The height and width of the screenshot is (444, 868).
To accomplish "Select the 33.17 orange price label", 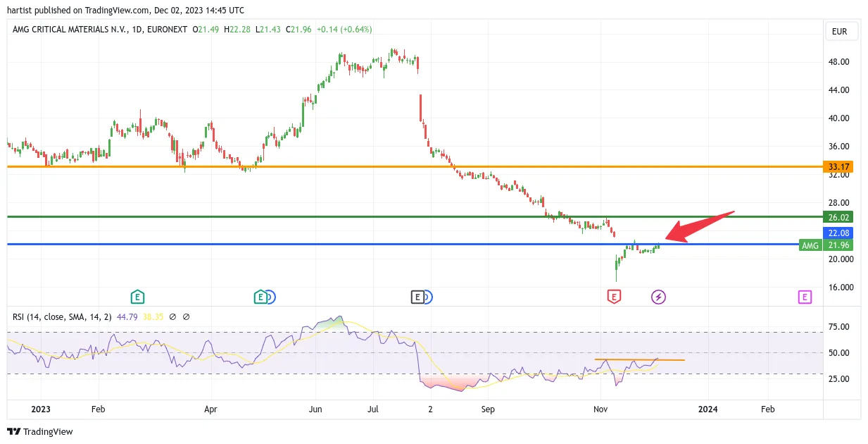I will point(838,167).
